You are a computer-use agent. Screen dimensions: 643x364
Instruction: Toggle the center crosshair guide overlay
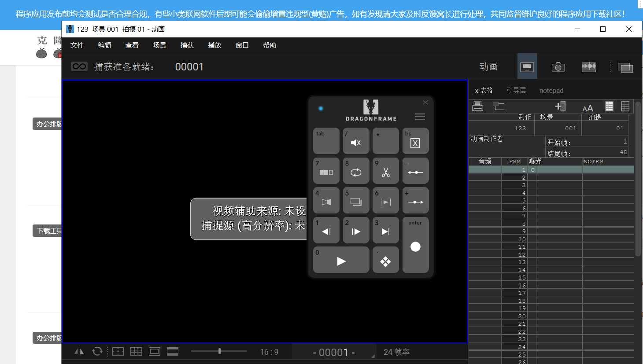(x=118, y=351)
